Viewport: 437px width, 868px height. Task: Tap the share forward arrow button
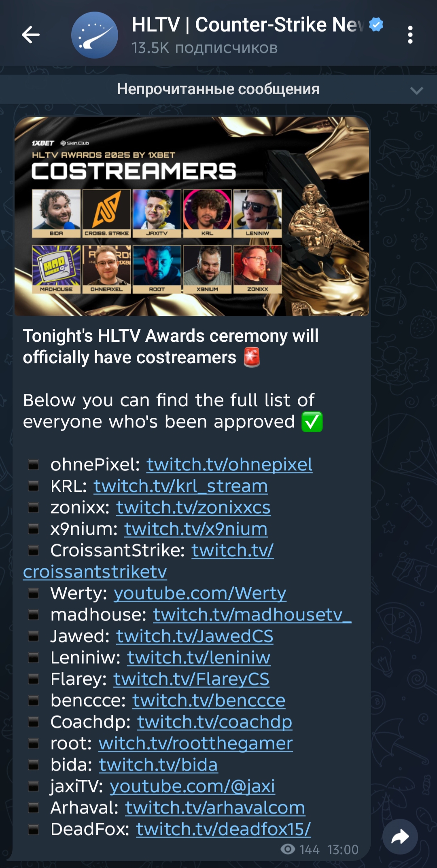400,837
